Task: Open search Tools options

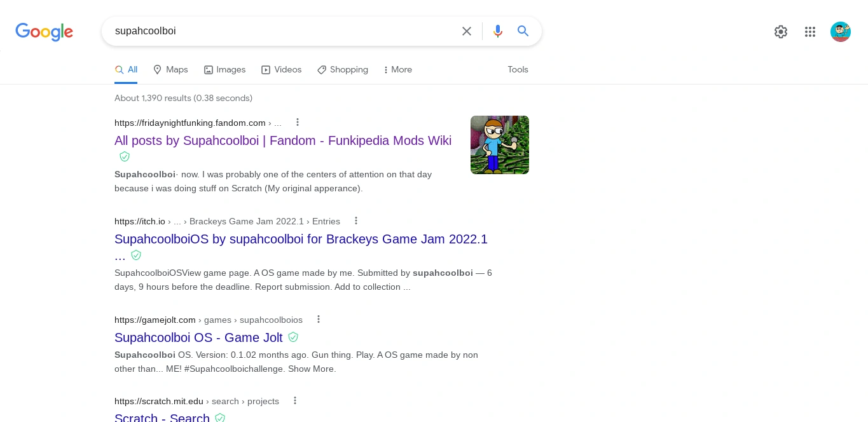Action: coord(518,70)
